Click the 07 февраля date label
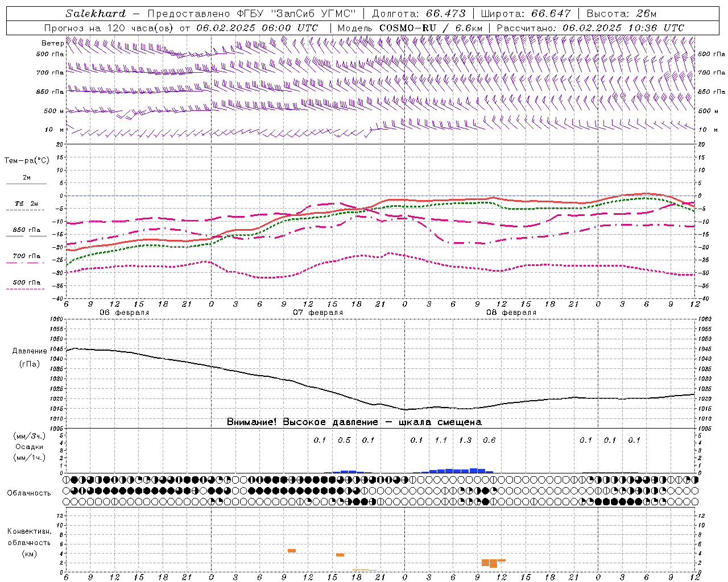 [318, 313]
